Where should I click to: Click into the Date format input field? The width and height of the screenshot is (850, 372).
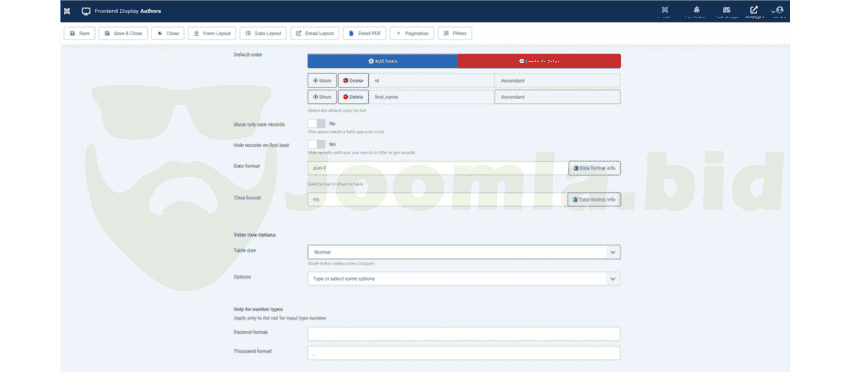[x=437, y=168]
